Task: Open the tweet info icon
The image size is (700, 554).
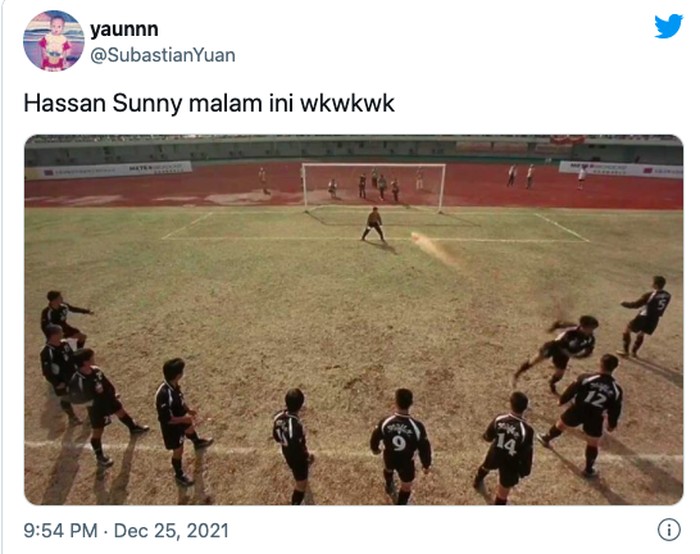Action: 669,530
